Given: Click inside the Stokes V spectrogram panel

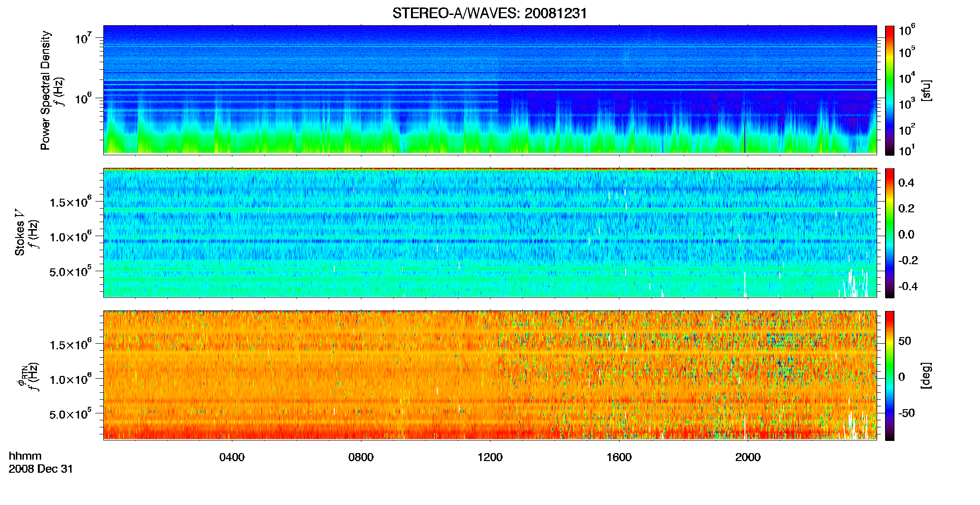Looking at the screenshot, I should 490,233.
